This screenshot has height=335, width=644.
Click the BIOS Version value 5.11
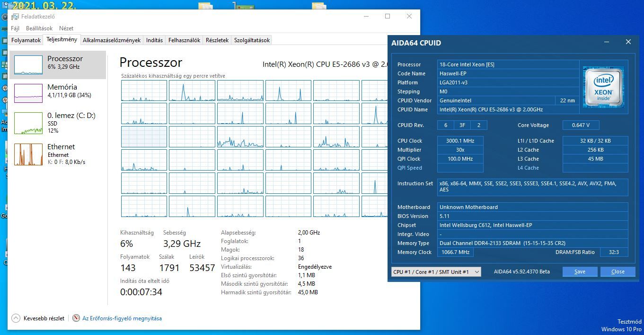click(533, 216)
